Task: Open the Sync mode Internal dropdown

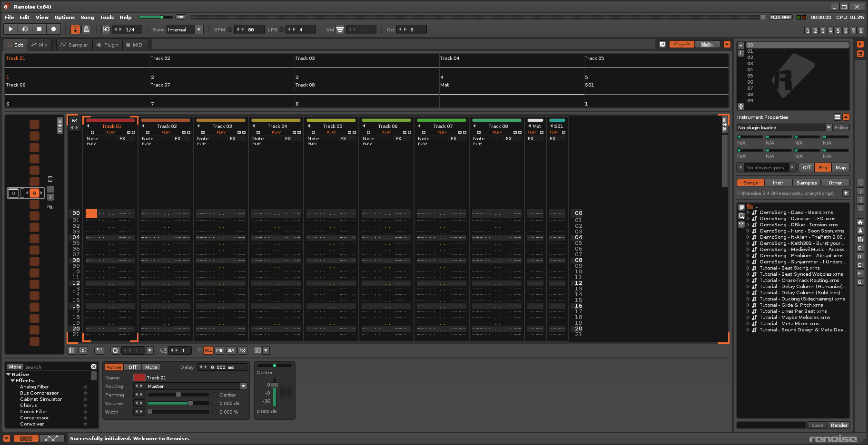Action: click(199, 29)
